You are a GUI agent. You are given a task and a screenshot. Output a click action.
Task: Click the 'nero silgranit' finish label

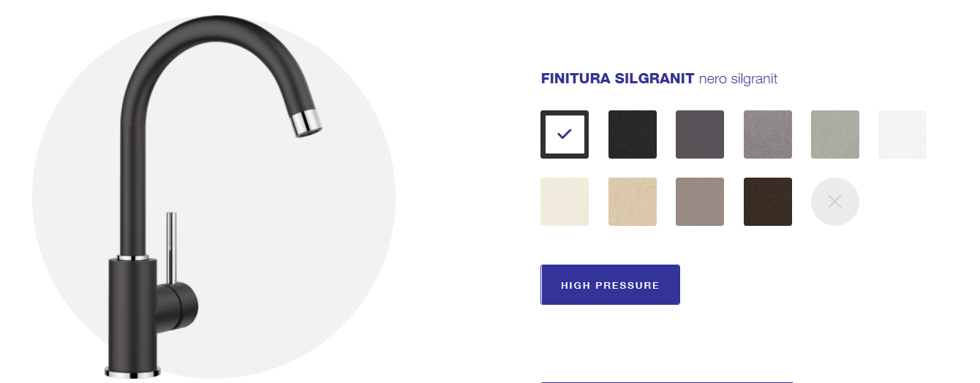click(738, 79)
